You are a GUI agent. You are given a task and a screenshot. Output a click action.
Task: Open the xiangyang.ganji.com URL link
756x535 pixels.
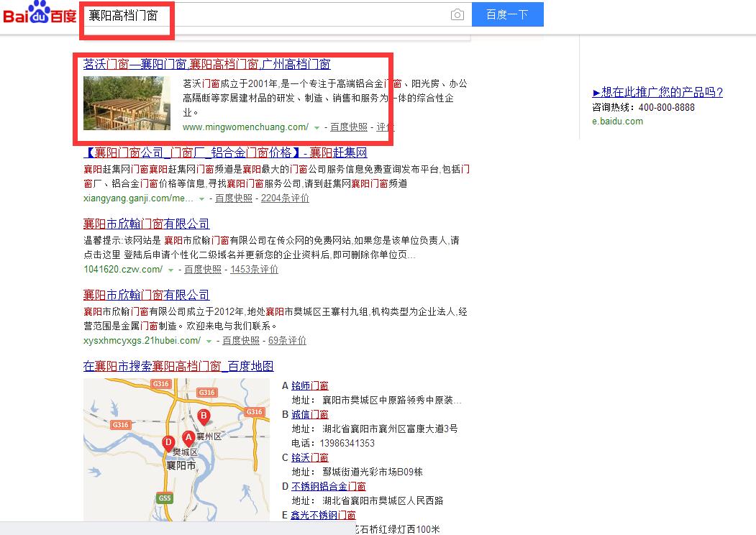click(x=138, y=198)
